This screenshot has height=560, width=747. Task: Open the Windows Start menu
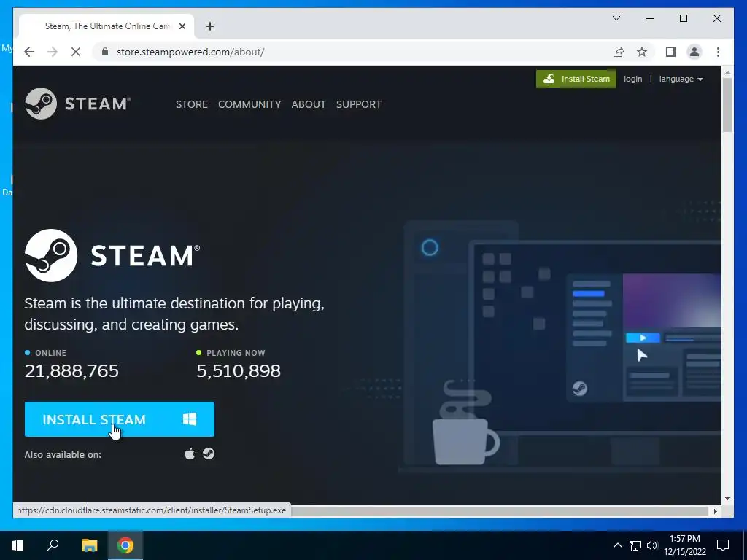18,545
